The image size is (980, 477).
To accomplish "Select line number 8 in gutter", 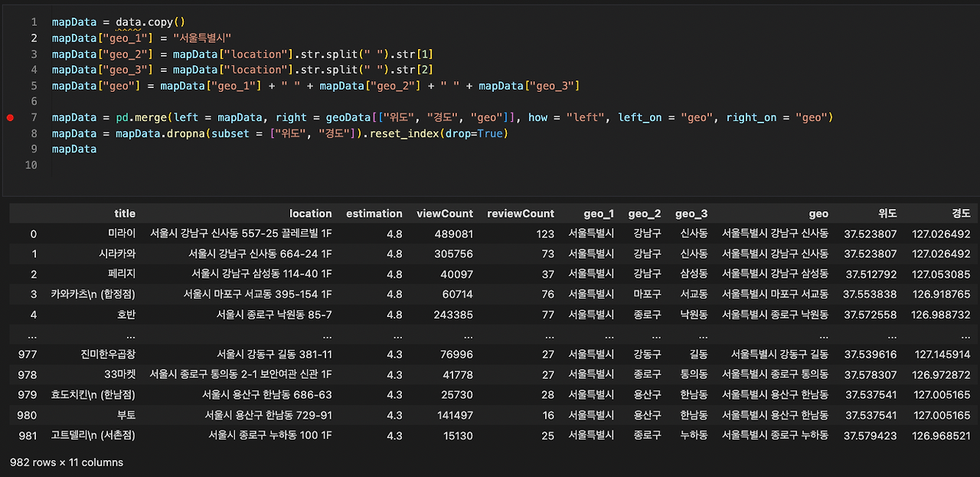I will pos(34,133).
